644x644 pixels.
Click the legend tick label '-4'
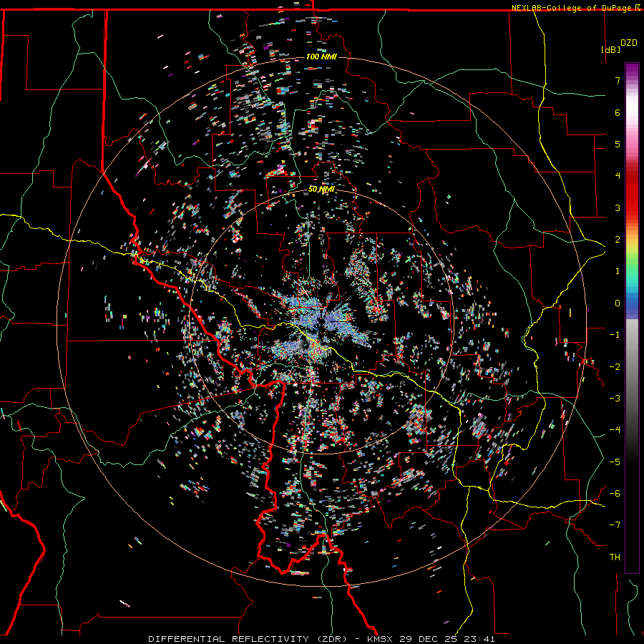click(615, 429)
